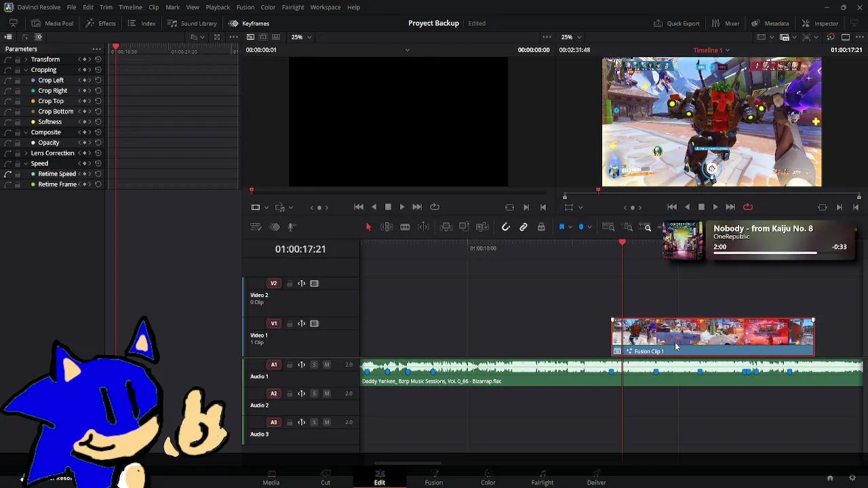Select the Fusion Clip 1 on Video 1

pyautogui.click(x=713, y=338)
